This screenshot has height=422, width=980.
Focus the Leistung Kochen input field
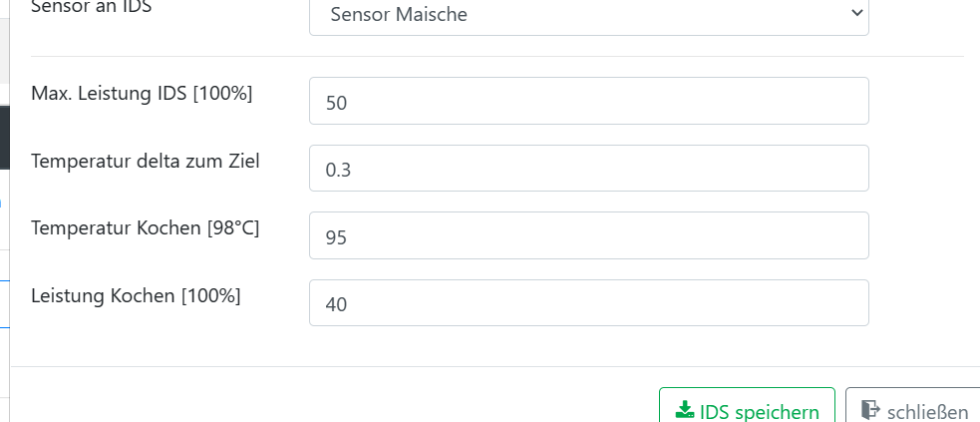[588, 303]
